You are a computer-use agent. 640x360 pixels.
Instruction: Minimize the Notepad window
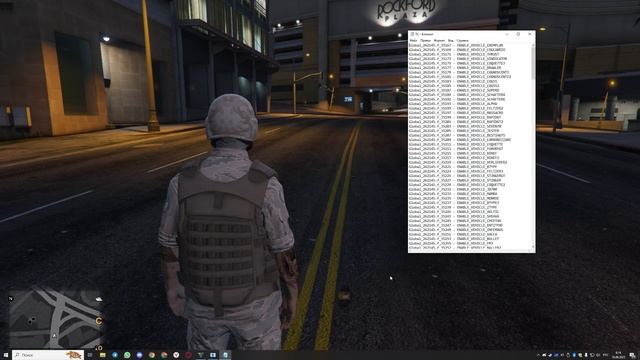[507, 34]
